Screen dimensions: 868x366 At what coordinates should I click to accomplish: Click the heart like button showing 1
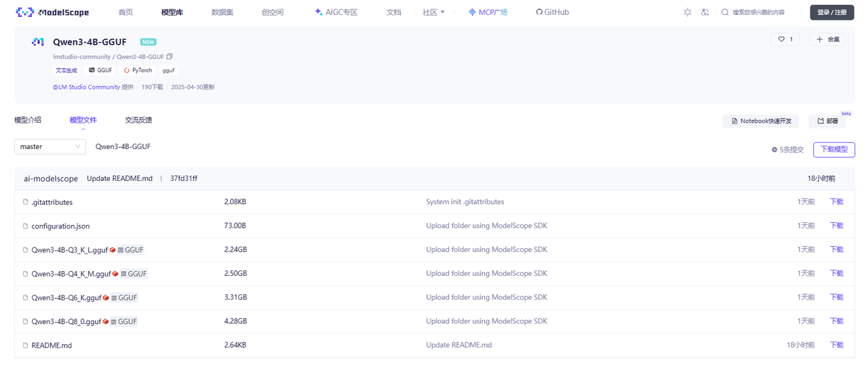(x=785, y=39)
